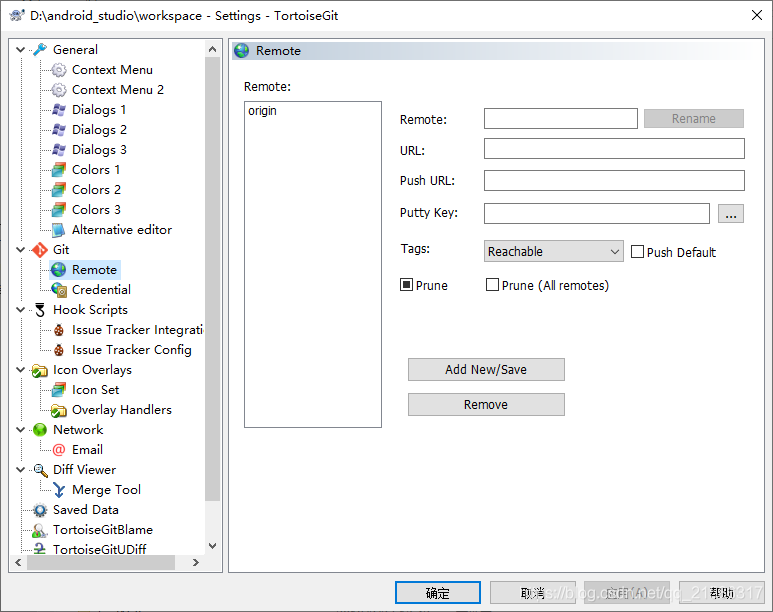Click the Remote globe icon in tree
This screenshot has height=612, width=773.
(59, 270)
